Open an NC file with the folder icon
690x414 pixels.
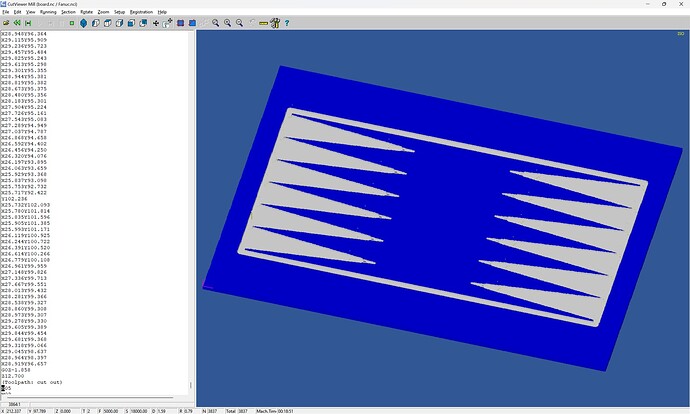click(6, 23)
